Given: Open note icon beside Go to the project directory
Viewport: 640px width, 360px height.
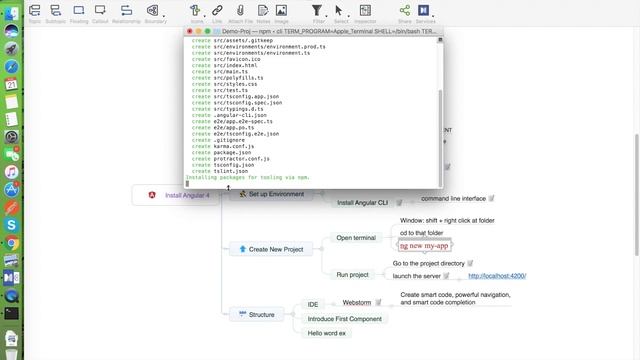Looking at the screenshot, I should pos(470,263).
